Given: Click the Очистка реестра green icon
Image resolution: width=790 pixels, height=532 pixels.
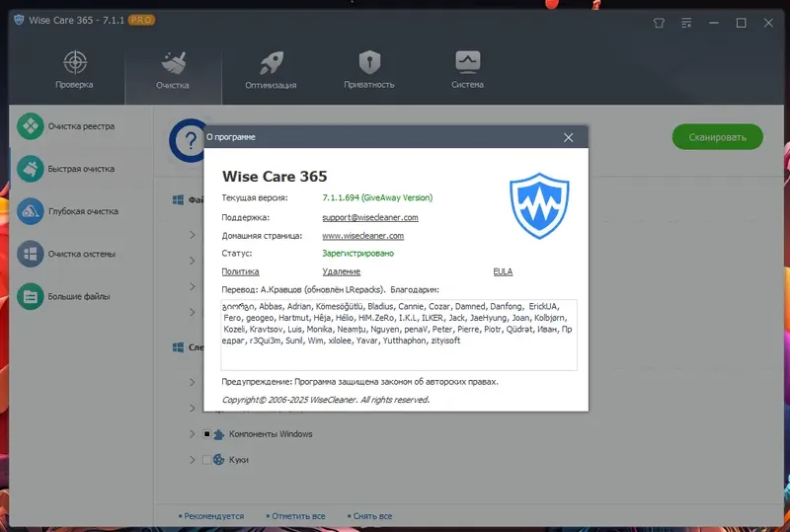Looking at the screenshot, I should point(31,126).
